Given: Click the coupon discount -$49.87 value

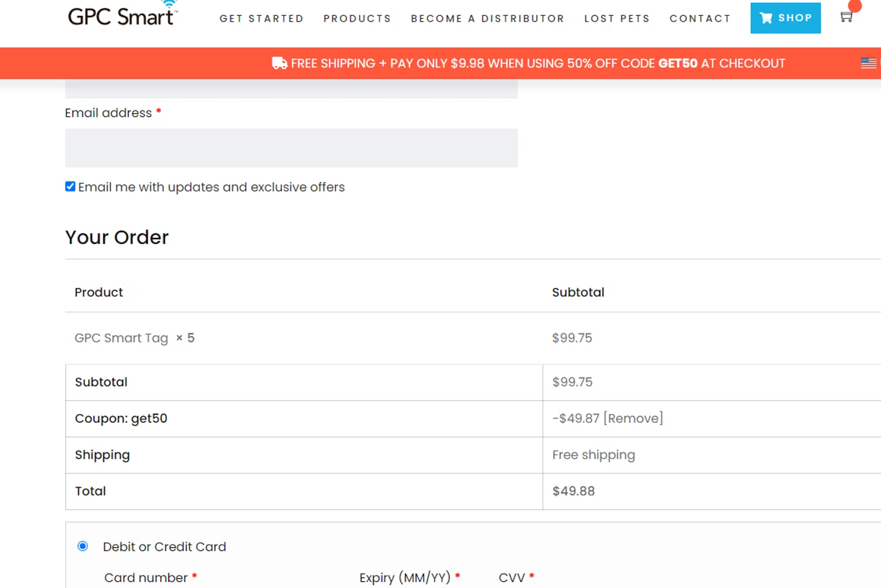Looking at the screenshot, I should [576, 418].
